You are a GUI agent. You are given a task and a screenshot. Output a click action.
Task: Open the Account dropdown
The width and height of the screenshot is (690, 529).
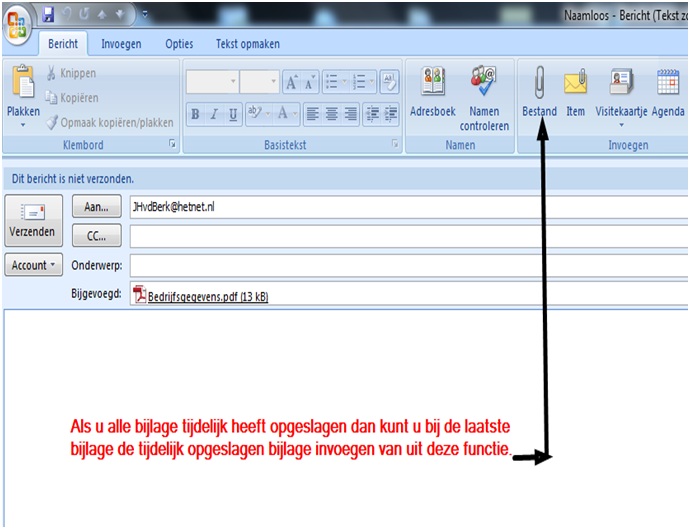click(x=34, y=266)
